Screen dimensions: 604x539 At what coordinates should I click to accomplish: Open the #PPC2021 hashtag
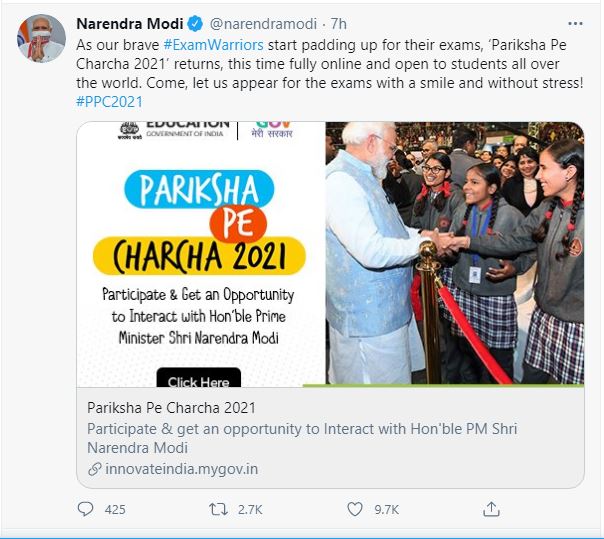(x=109, y=102)
